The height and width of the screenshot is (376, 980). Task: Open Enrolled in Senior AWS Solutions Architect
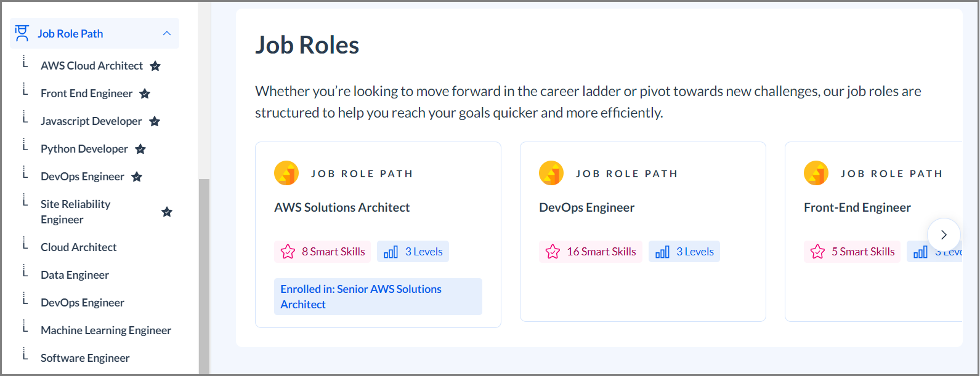click(x=378, y=296)
